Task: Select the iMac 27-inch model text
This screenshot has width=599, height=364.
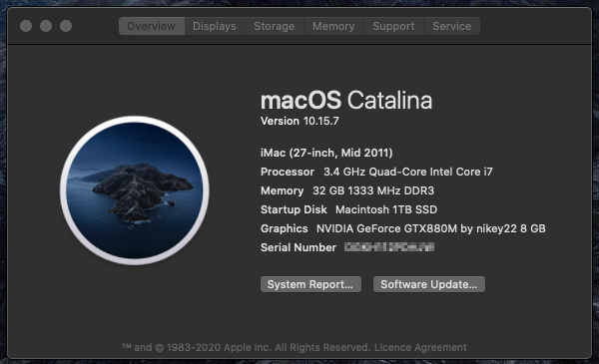Action: 326,153
